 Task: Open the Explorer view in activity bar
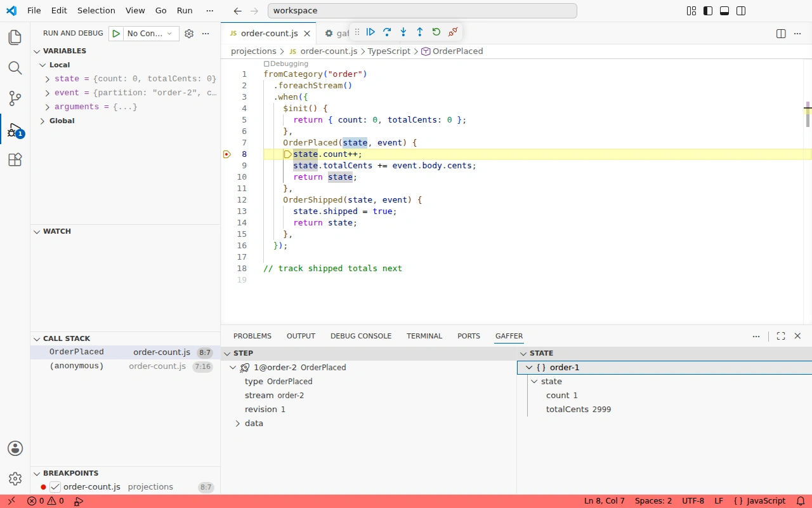(x=15, y=37)
